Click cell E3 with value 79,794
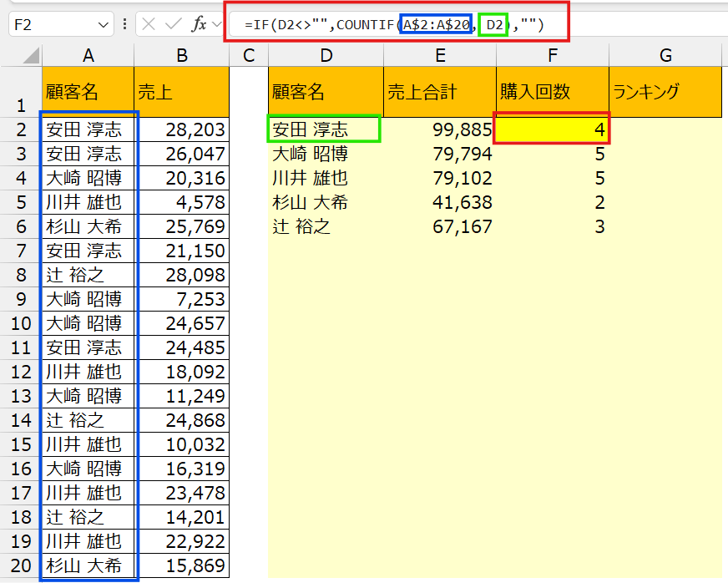Screen dimensions: 728x583 (439, 155)
